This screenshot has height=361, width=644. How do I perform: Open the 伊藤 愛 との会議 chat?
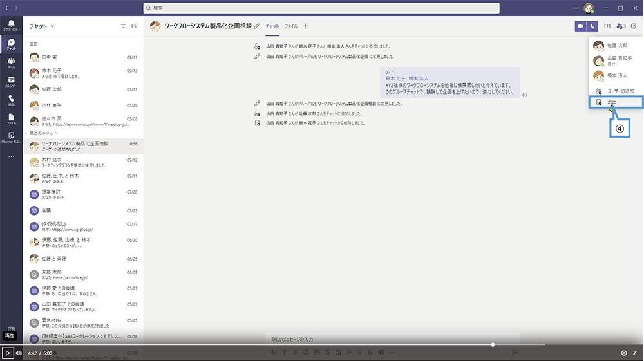coord(83,290)
